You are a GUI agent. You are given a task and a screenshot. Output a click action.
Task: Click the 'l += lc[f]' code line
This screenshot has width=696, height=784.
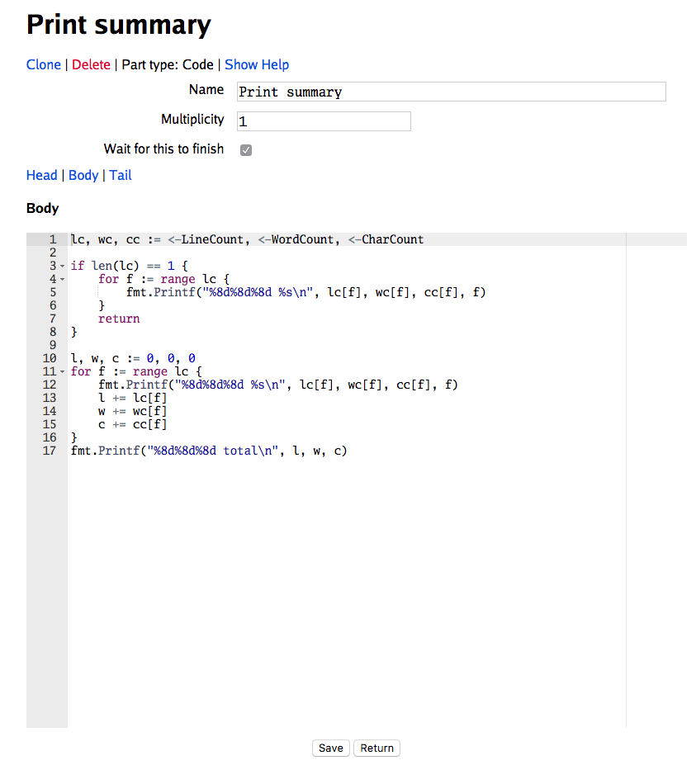click(x=133, y=398)
